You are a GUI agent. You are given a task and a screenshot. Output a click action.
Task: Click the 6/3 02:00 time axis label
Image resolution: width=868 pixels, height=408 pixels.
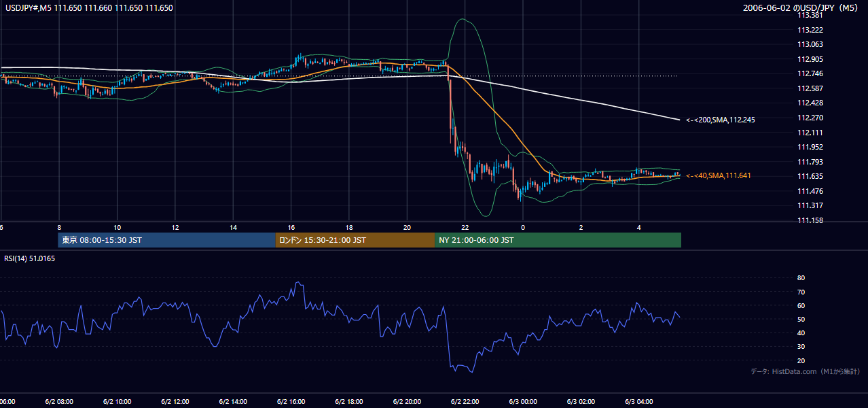click(581, 402)
